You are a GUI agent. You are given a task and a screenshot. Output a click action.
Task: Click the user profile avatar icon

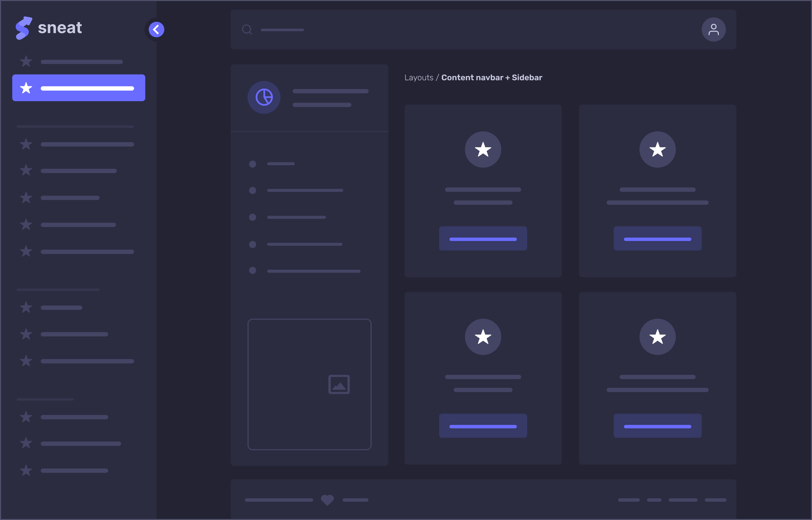(713, 29)
